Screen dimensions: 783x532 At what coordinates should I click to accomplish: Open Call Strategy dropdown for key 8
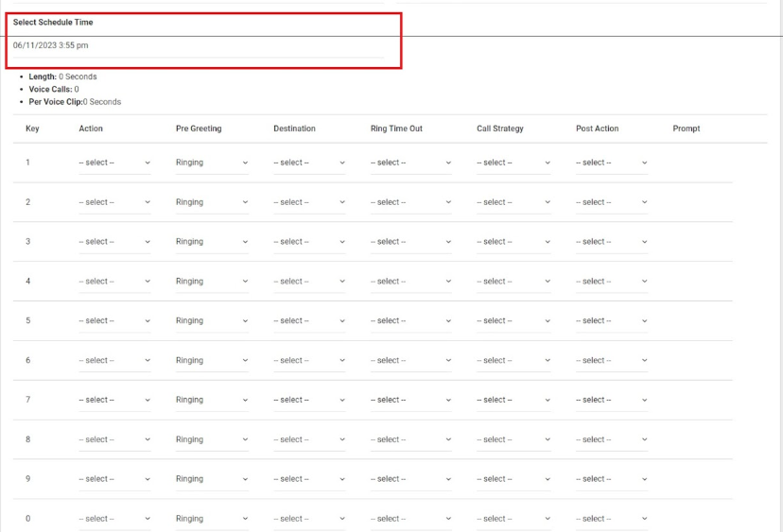(513, 439)
